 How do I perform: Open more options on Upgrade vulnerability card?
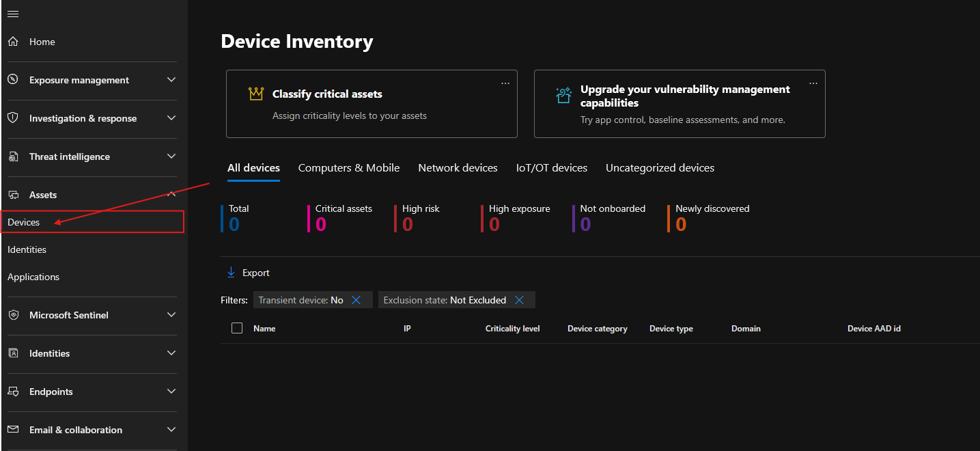pos(813,83)
